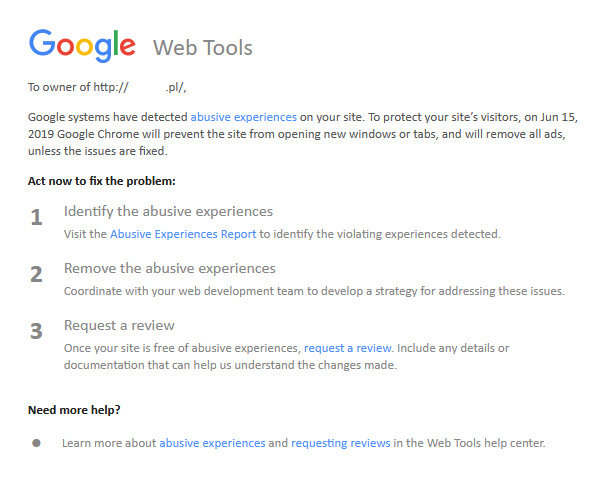The width and height of the screenshot is (602, 483).
Task: Click the step number 2 icon
Action: [x=37, y=274]
